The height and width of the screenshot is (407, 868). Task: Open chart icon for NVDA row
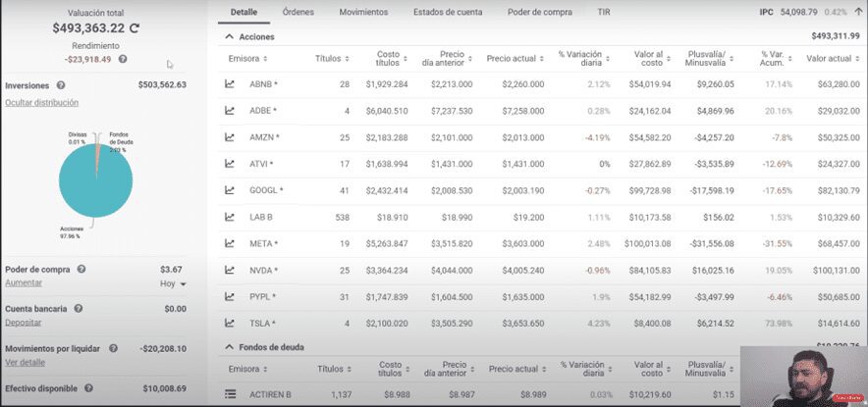pos(230,270)
